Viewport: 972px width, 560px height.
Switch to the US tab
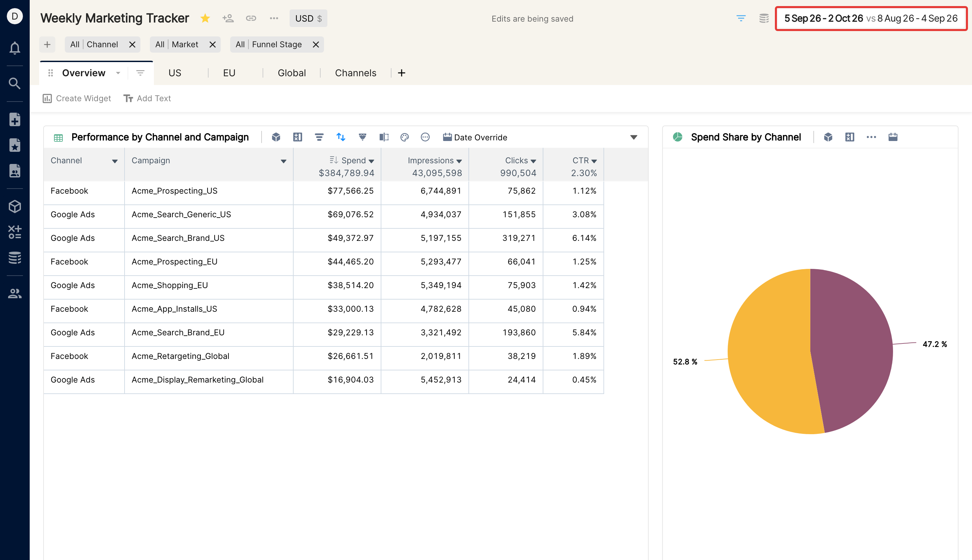click(x=175, y=73)
